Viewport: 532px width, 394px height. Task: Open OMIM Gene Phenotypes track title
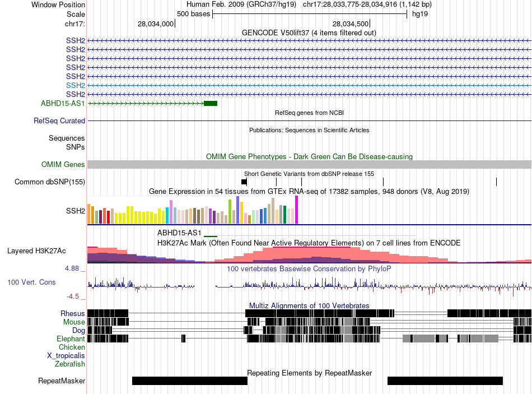309,156
